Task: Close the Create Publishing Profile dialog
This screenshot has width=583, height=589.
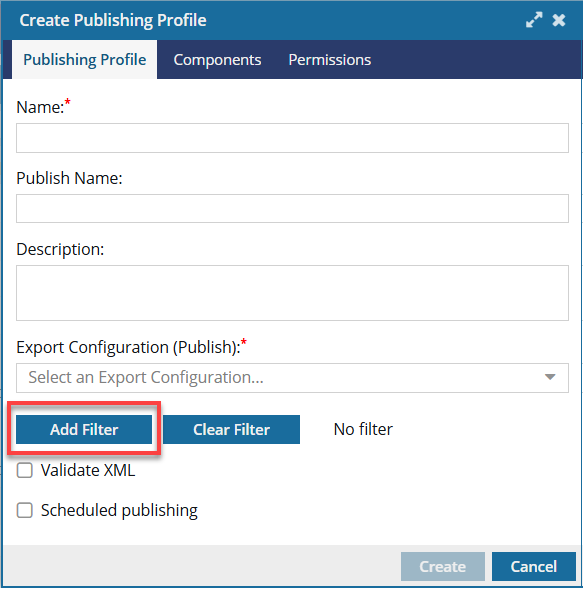Action: (559, 20)
